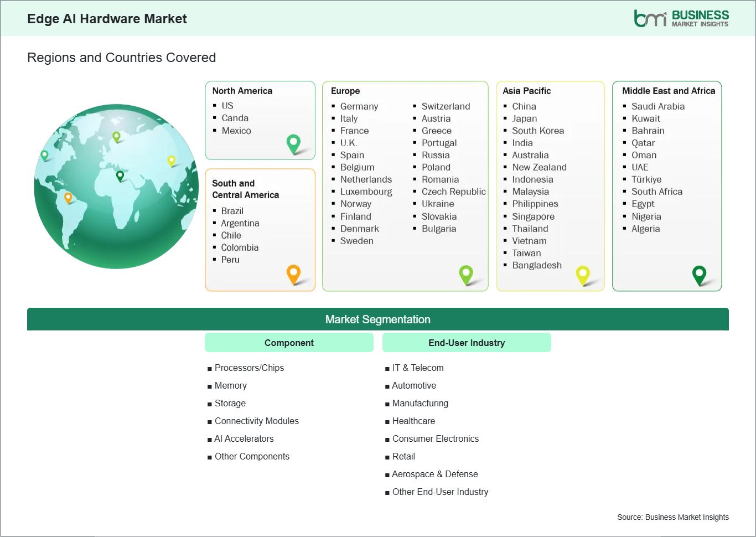Click the Business Market Insights logo
Viewport: 756px width, 537px height.
click(x=681, y=18)
